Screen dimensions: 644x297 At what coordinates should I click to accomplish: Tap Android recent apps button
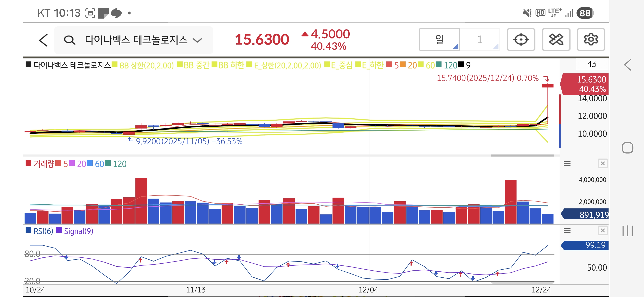coord(627,231)
